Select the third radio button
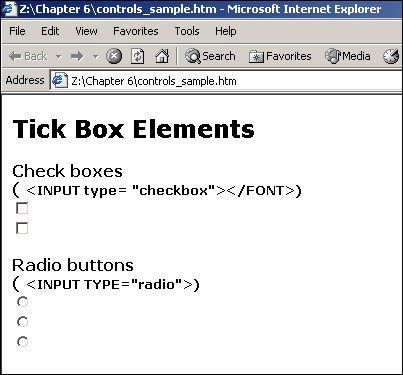 tap(22, 342)
